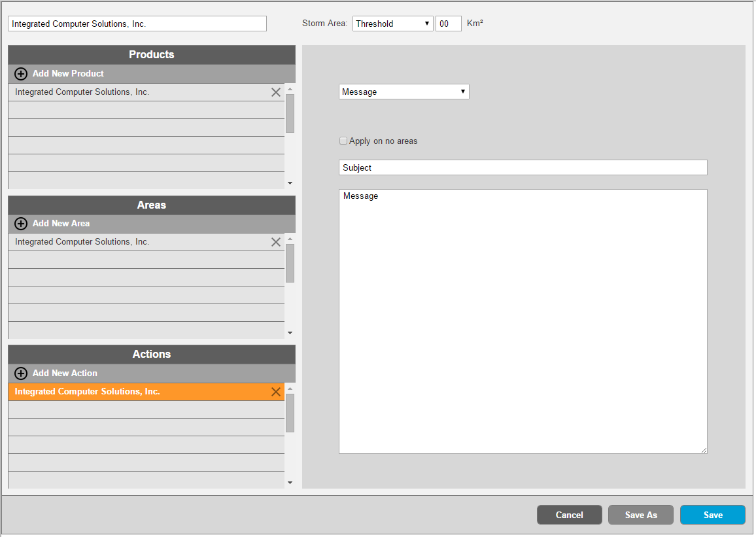Screen dimensions: 756x537
Task: Click the Products list scroll down arrow
Action: [x=290, y=183]
